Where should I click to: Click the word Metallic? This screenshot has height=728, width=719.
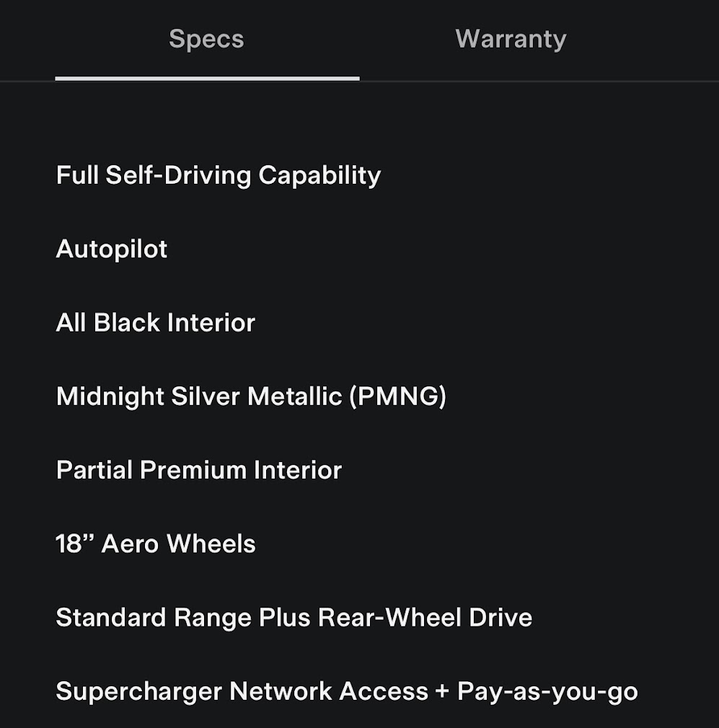click(x=296, y=396)
